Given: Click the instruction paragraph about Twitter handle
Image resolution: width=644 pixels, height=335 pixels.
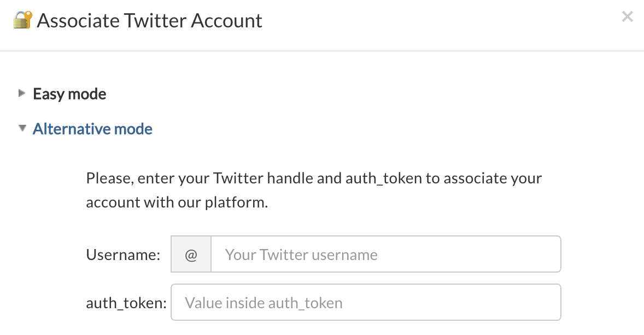Looking at the screenshot, I should coord(314,190).
